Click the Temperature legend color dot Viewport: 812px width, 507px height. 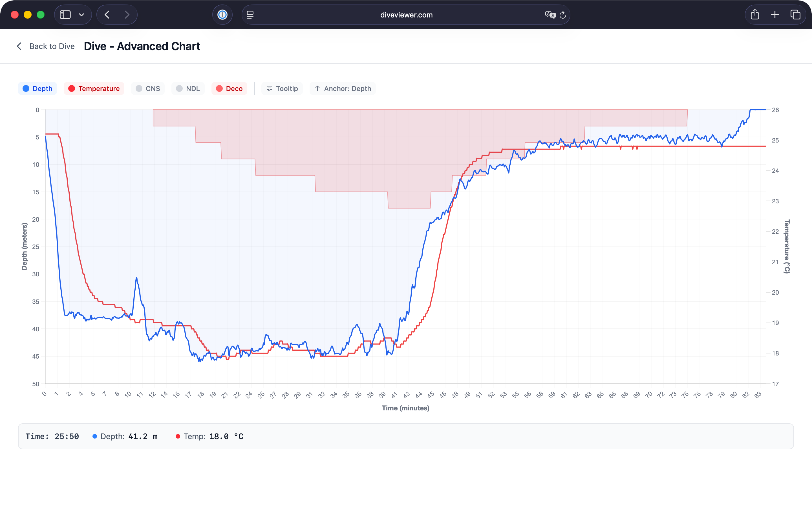pyautogui.click(x=71, y=88)
